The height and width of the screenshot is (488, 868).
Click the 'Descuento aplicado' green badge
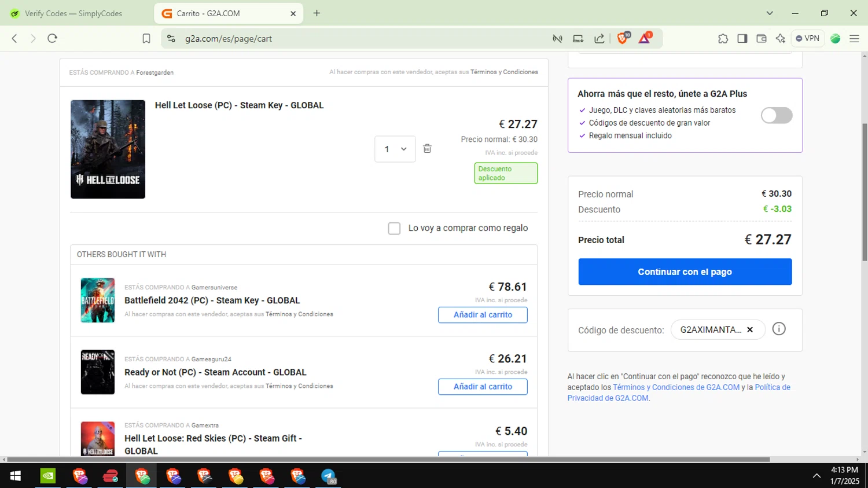point(506,173)
